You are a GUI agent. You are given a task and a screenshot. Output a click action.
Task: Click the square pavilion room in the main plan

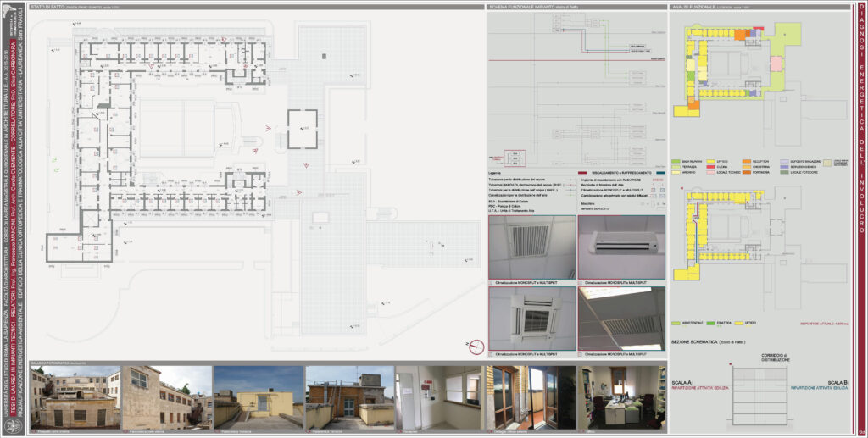point(303,129)
